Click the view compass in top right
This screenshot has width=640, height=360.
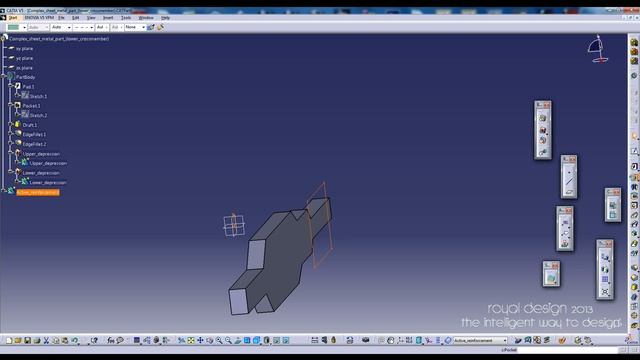click(598, 49)
